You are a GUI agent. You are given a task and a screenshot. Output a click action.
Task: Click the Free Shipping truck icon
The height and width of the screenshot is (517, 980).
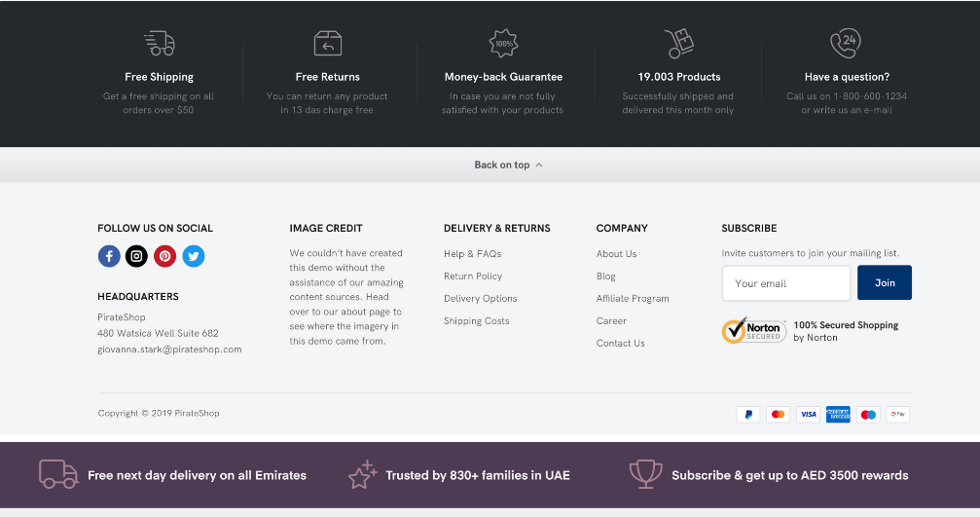coord(159,43)
